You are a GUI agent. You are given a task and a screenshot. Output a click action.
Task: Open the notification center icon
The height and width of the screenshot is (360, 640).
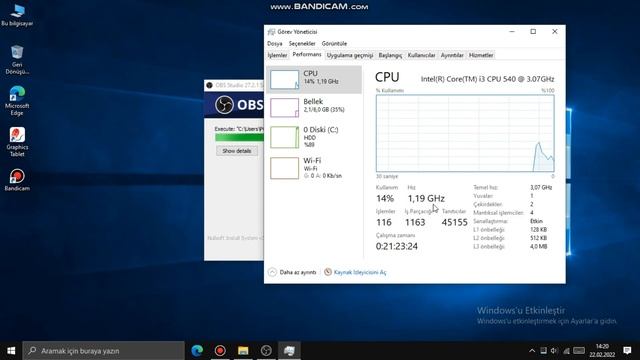pos(627,351)
